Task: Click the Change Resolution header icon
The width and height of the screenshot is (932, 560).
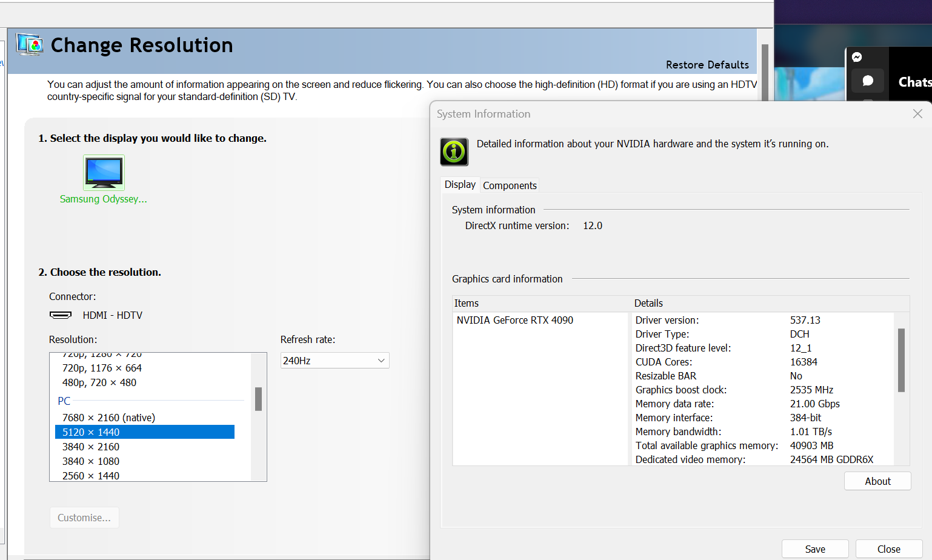Action: click(x=29, y=45)
